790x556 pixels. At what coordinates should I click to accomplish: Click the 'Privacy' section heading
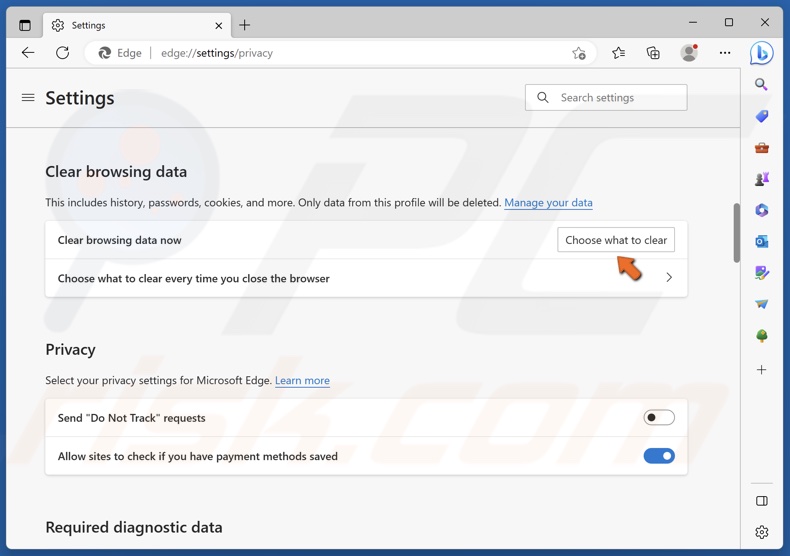coord(71,350)
